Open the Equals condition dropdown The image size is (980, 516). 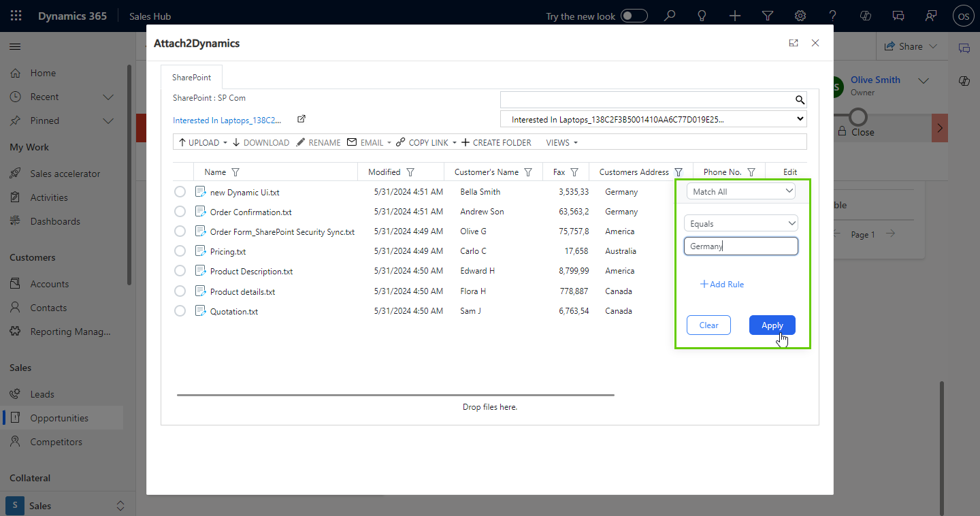click(x=740, y=223)
